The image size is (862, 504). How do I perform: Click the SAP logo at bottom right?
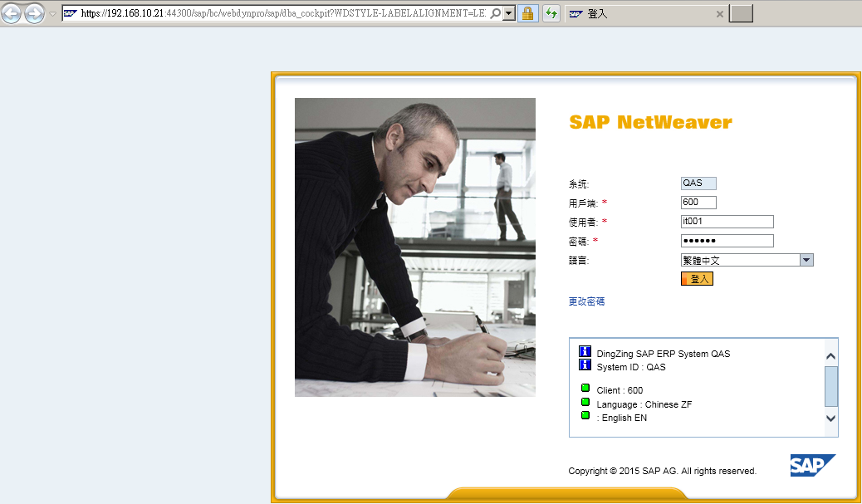[x=812, y=465]
